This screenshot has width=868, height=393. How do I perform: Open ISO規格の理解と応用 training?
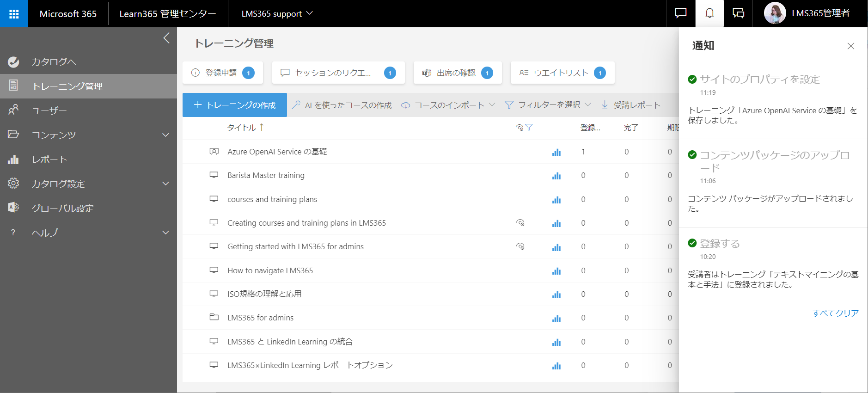pos(264,294)
